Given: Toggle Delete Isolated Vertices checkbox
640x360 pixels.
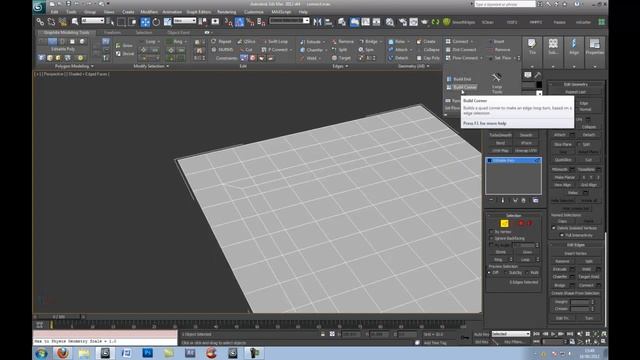Looking at the screenshot, I should 554,228.
